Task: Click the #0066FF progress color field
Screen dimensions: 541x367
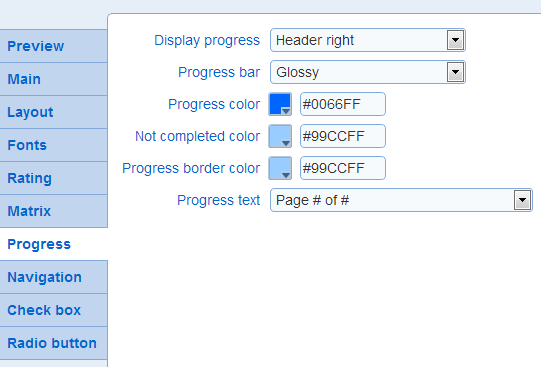Action: [343, 104]
